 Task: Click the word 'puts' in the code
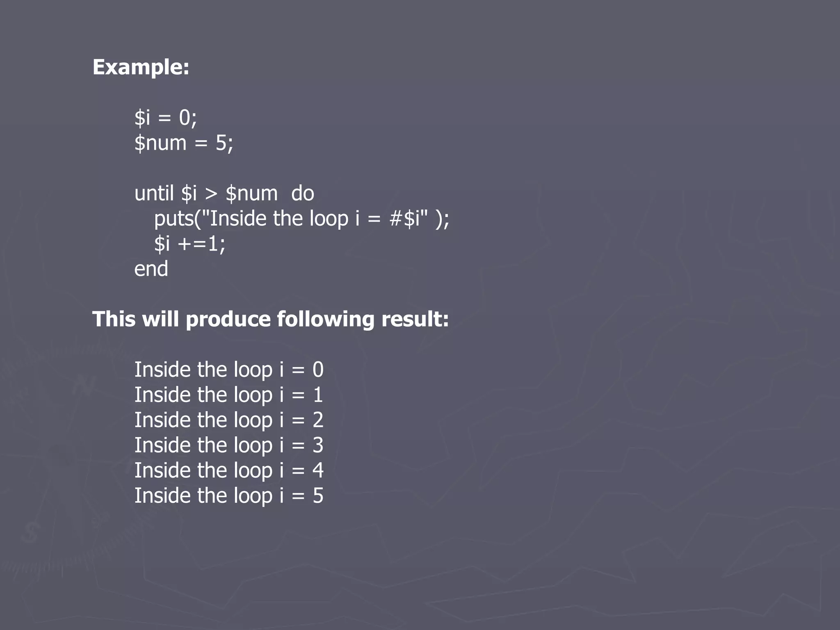click(173, 219)
